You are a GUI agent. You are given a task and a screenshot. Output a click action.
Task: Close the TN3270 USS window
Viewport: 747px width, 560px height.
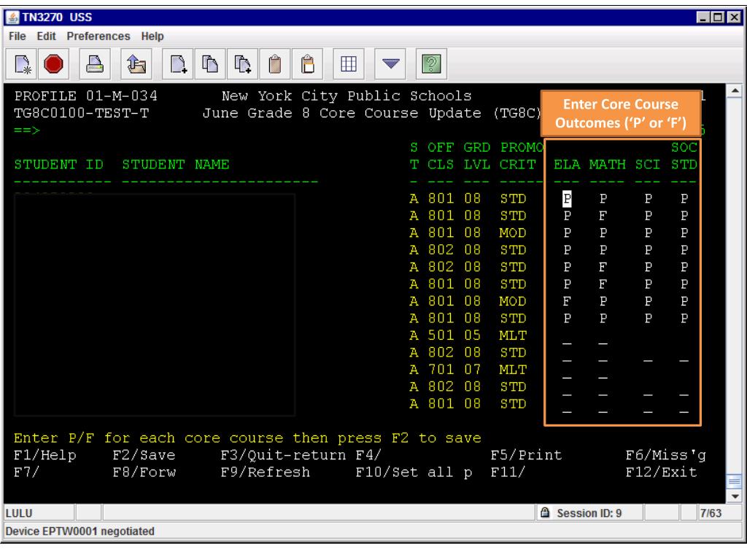[x=734, y=17]
